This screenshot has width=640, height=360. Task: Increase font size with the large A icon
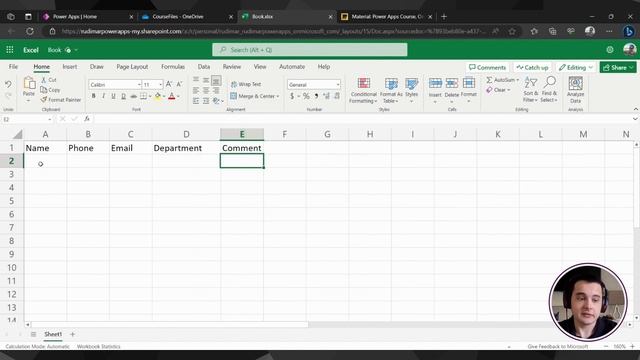(169, 84)
